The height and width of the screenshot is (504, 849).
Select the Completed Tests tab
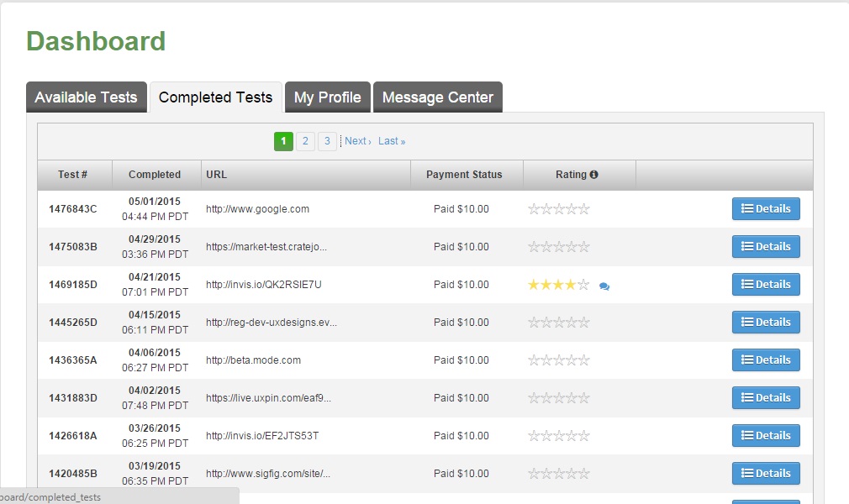pyautogui.click(x=215, y=97)
